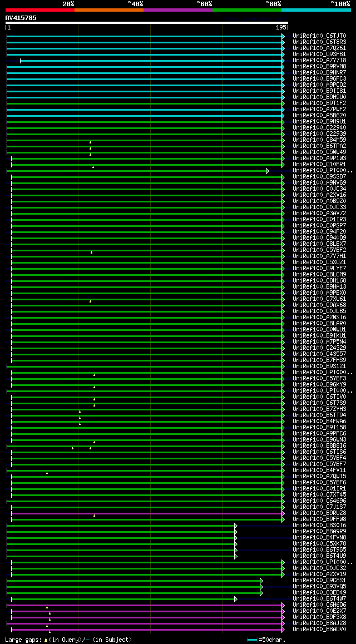Select the UniRef100_Q3ED49 label
The image size is (356, 644).
(319, 593)
